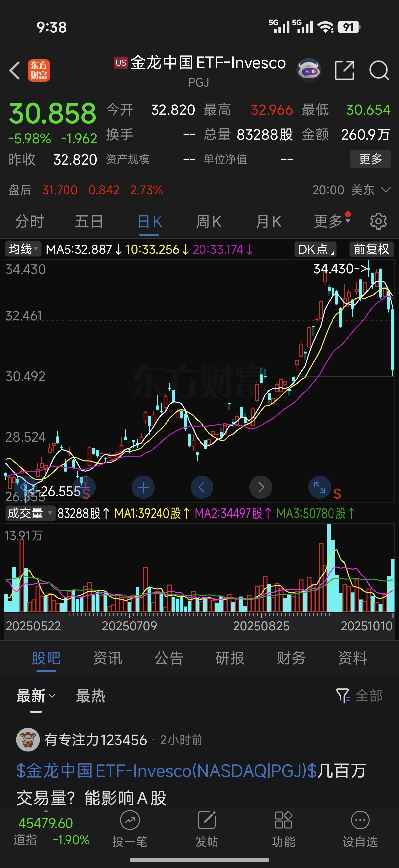Viewport: 399px width, 868px height.
Task: Expand the 均线 indicator dropdown
Action: 23,249
